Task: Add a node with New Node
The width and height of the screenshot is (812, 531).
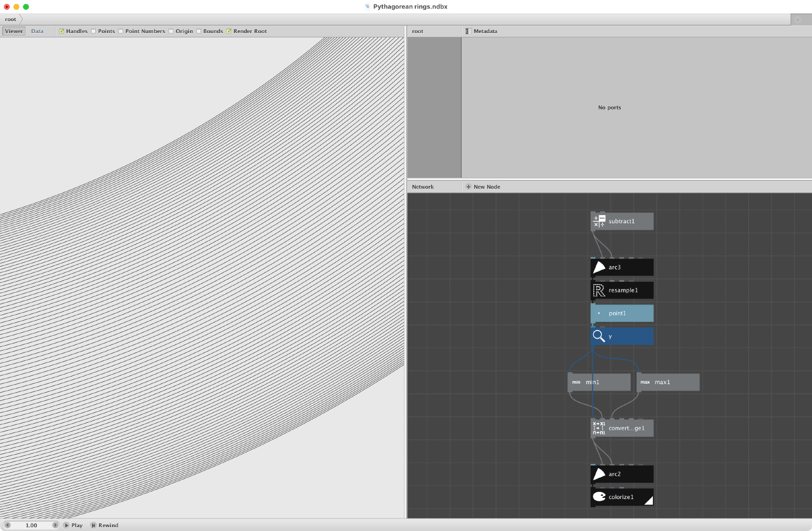Action: click(483, 187)
